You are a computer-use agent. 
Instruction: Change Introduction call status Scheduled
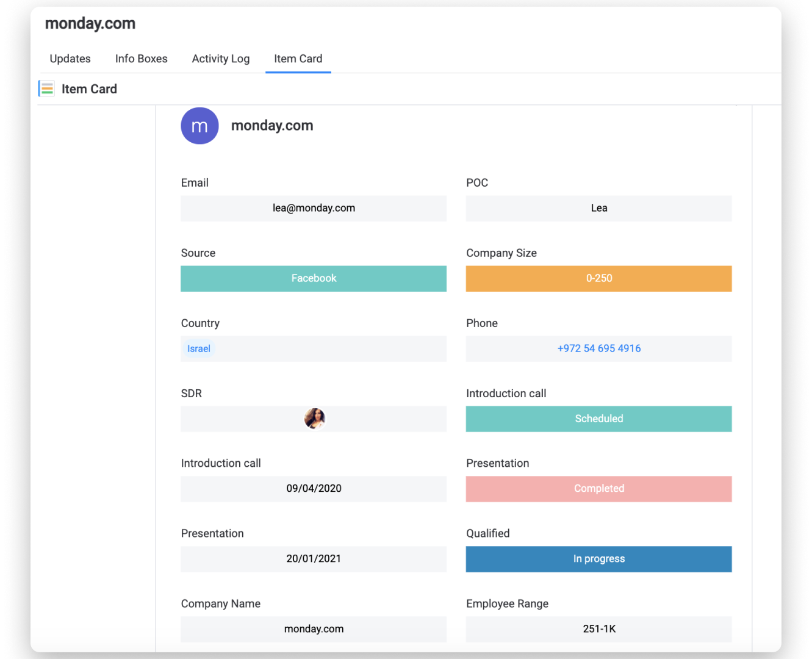coord(598,419)
